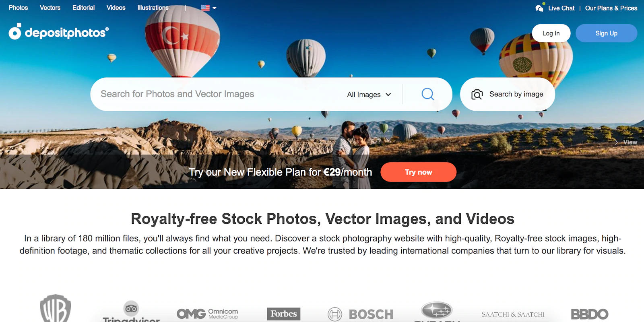Open the Photos menu
This screenshot has width=644, height=322.
point(19,8)
